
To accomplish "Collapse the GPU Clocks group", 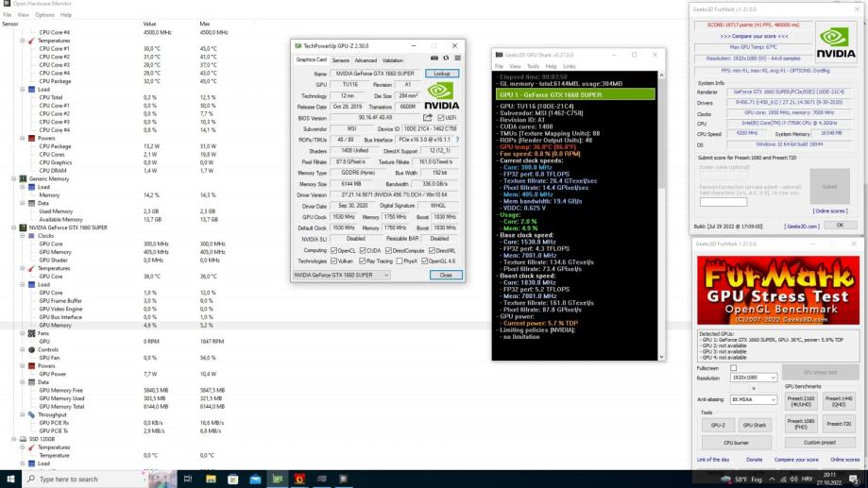I will pyautogui.click(x=23, y=236).
